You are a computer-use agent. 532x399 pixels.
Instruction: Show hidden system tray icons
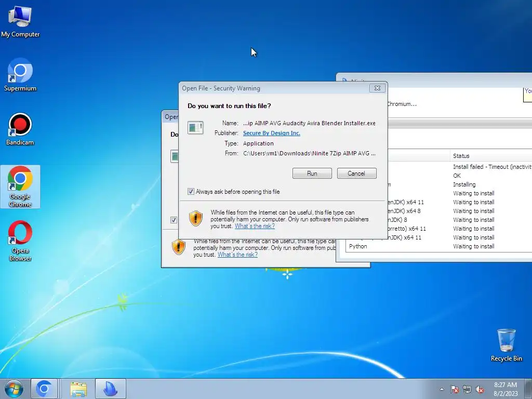442,389
